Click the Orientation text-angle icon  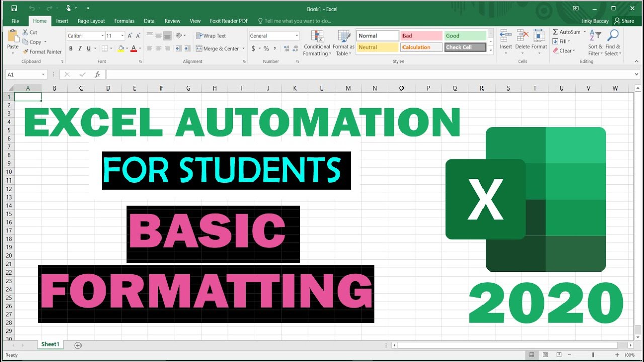coord(179,36)
